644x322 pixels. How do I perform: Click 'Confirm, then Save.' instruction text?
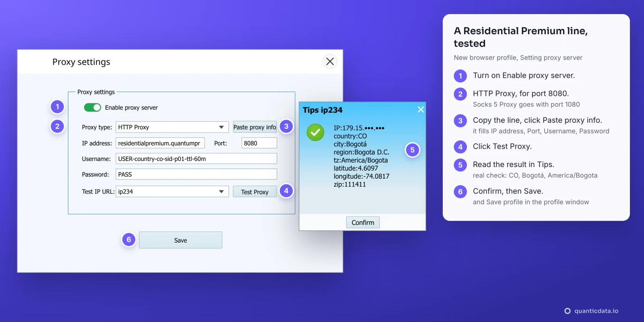point(508,191)
